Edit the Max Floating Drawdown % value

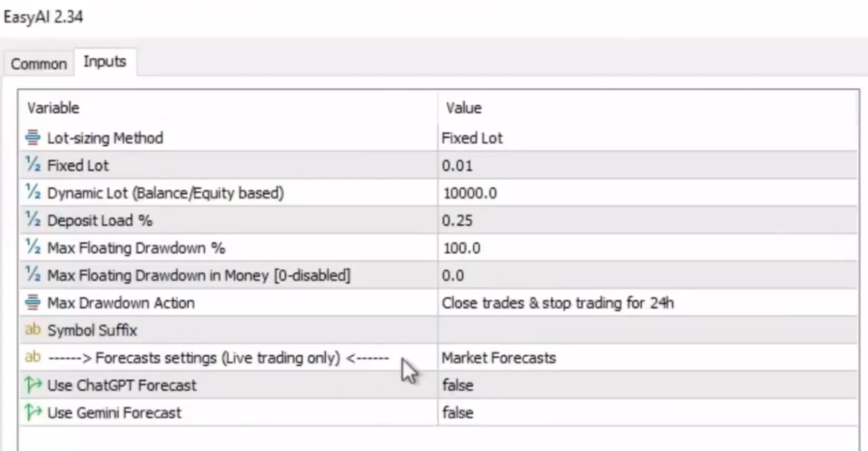[461, 248]
